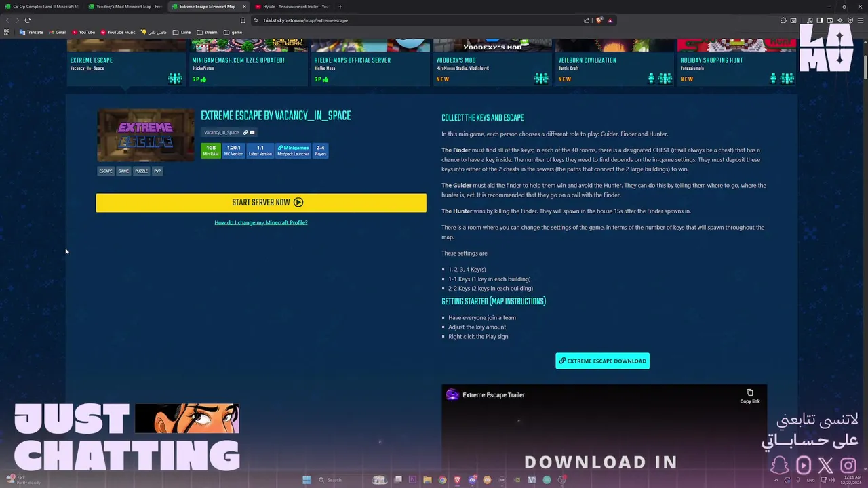Screen dimensions: 868x488
Task: Switch to Yoodexy's Mod Minecraft Map tab
Action: (125, 7)
